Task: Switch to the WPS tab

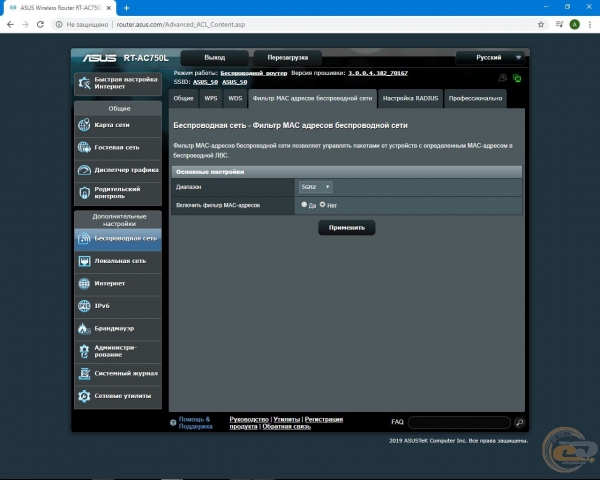Action: pyautogui.click(x=210, y=99)
